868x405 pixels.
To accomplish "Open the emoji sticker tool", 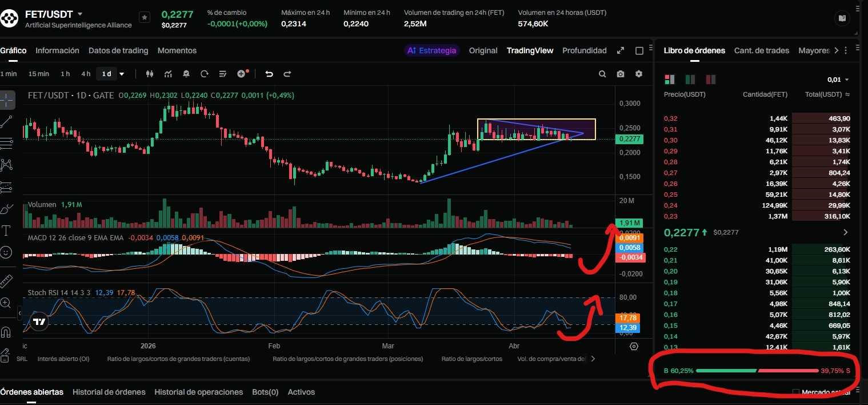I will click(x=7, y=252).
